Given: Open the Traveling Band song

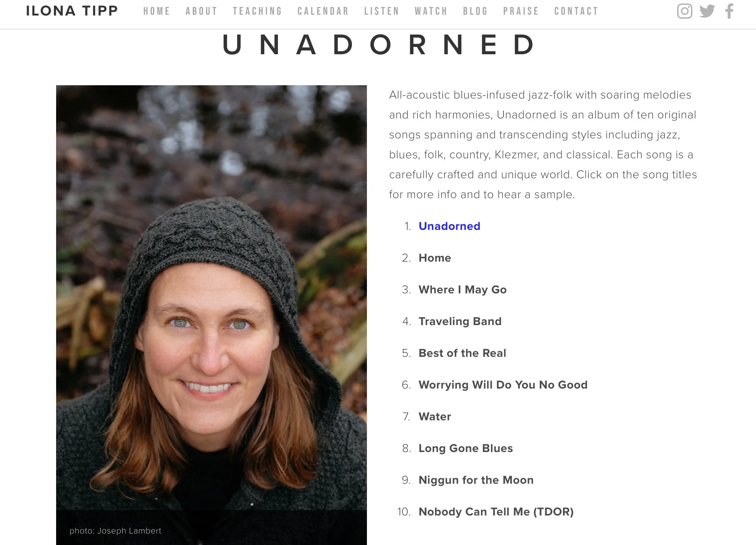Looking at the screenshot, I should pos(460,321).
